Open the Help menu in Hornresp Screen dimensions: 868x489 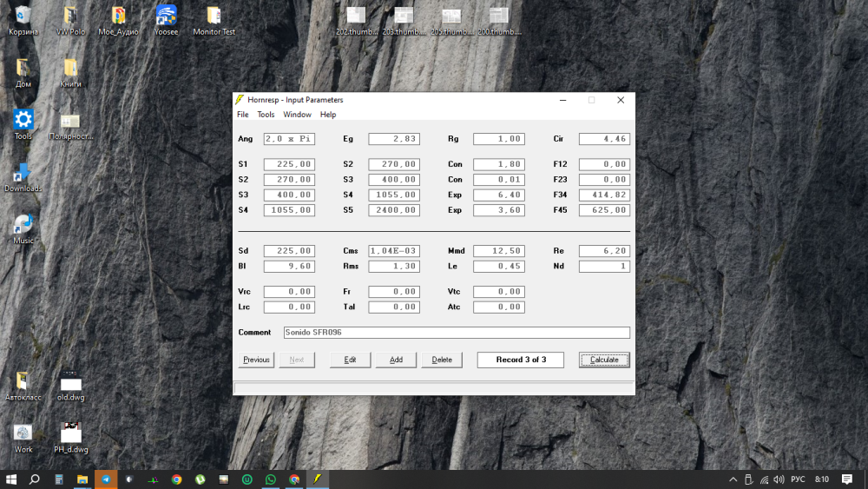click(328, 115)
